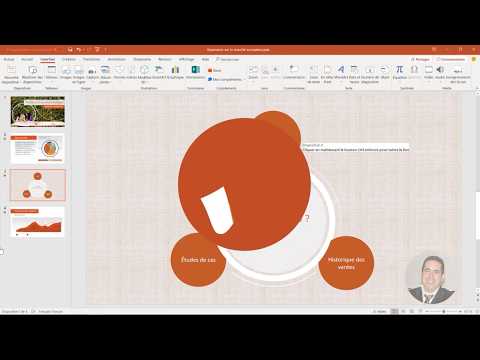
Task: Insert a Graphique chart
Action: (x=175, y=73)
